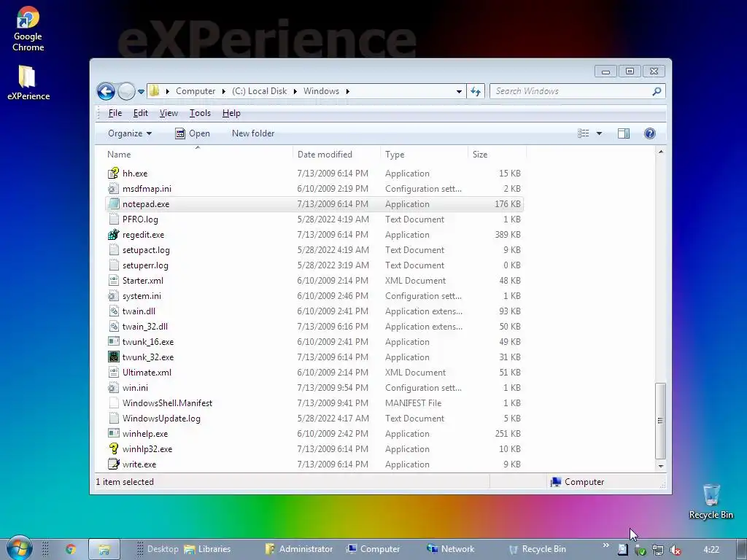
Task: Open the Start menu orb
Action: point(20,548)
